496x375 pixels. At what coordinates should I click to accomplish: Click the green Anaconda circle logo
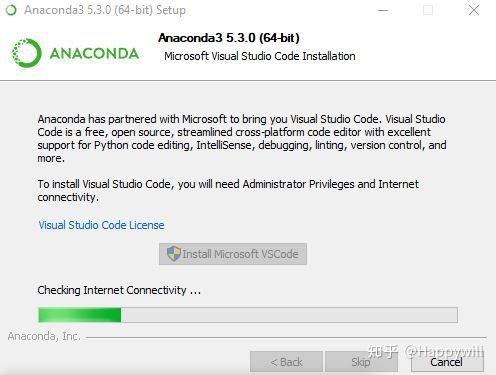(26, 53)
